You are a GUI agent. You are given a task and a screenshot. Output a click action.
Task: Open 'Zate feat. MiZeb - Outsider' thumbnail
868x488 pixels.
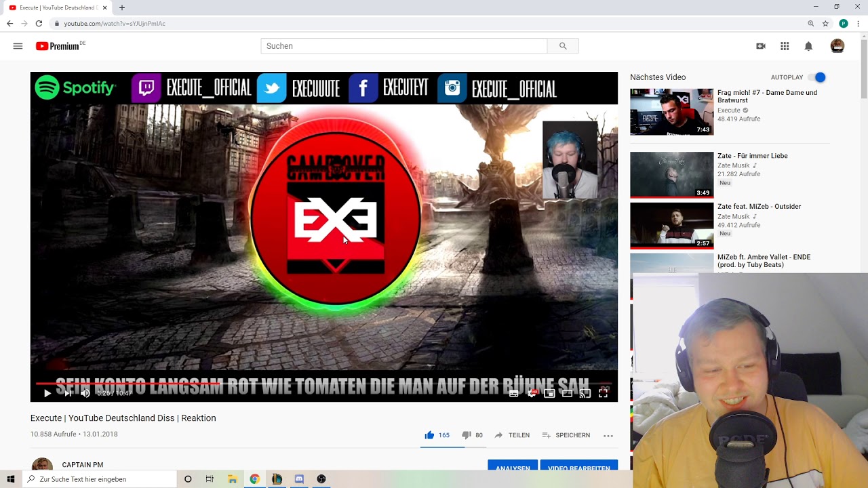coord(671,226)
